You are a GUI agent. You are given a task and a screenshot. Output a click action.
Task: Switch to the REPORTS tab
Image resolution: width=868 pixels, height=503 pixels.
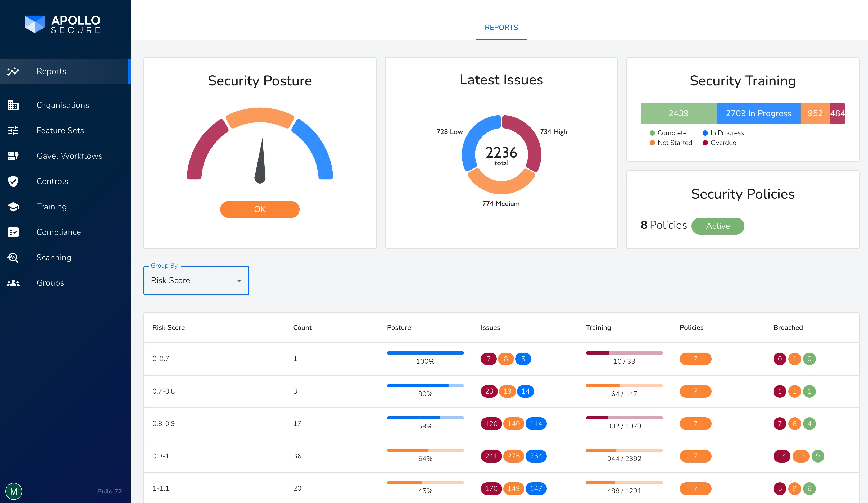tap(501, 28)
